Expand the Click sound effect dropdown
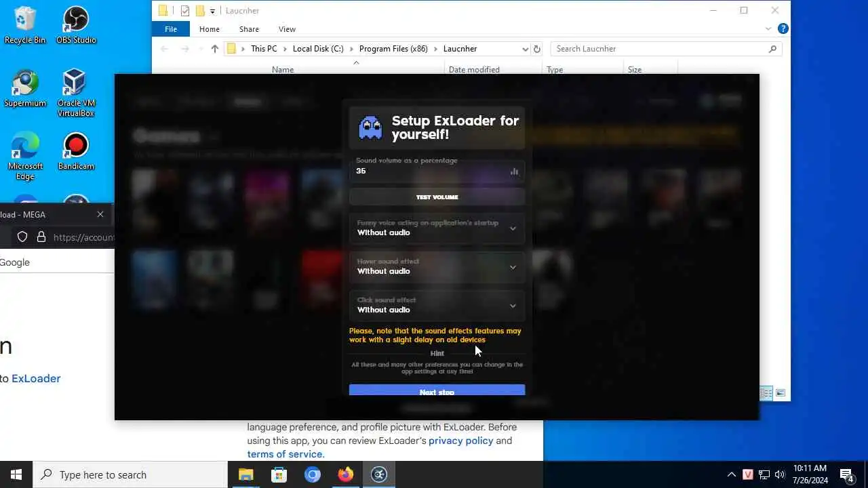Screen dimensions: 868x488 pos(437,306)
